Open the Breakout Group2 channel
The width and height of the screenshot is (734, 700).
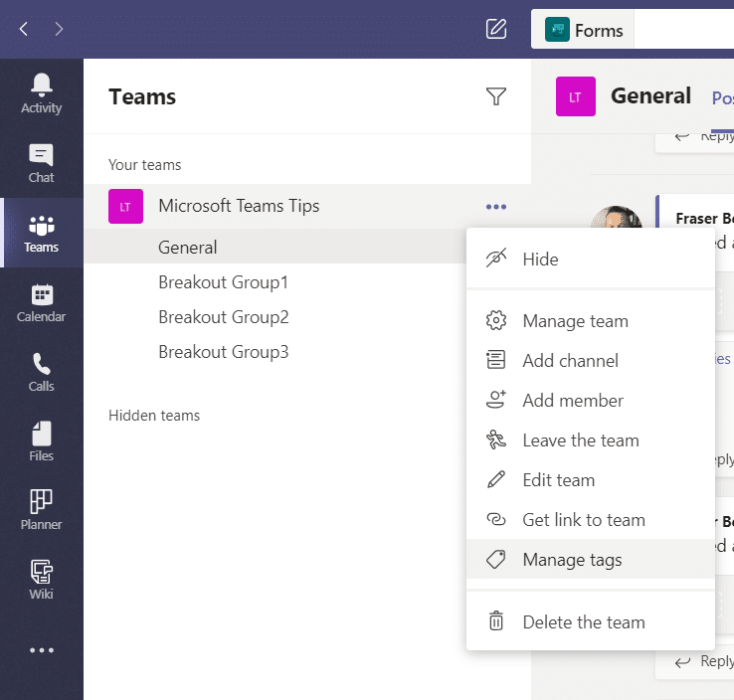(x=224, y=317)
